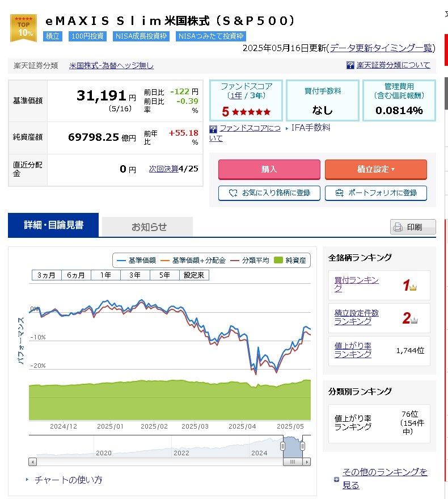Click the chart horizontal scrollbar thumb
The image size is (448, 499).
[x=293, y=462]
